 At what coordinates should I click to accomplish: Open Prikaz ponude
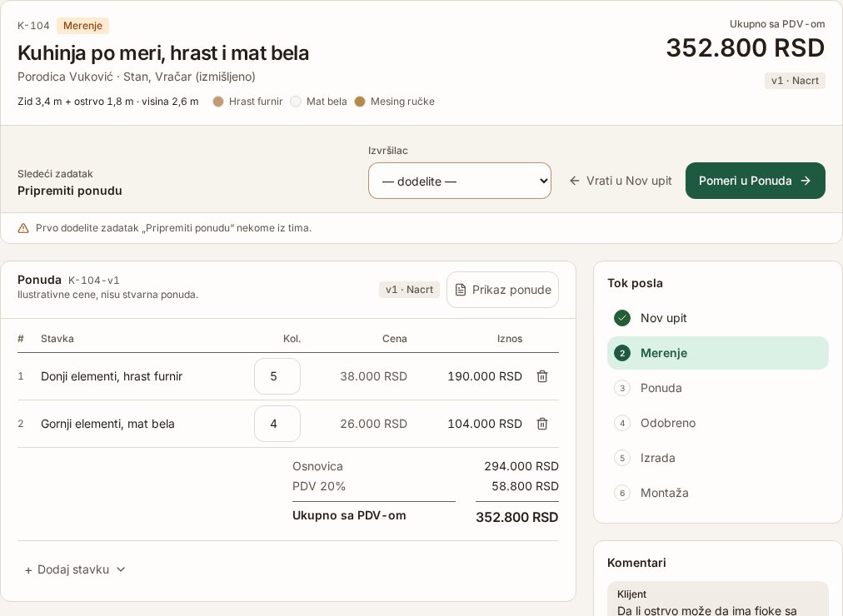[x=502, y=290]
